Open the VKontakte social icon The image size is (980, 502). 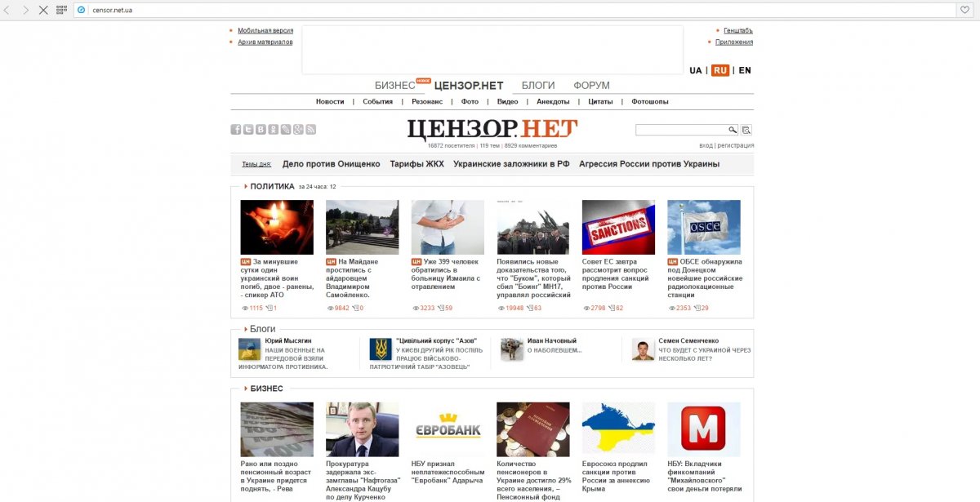[x=261, y=130]
